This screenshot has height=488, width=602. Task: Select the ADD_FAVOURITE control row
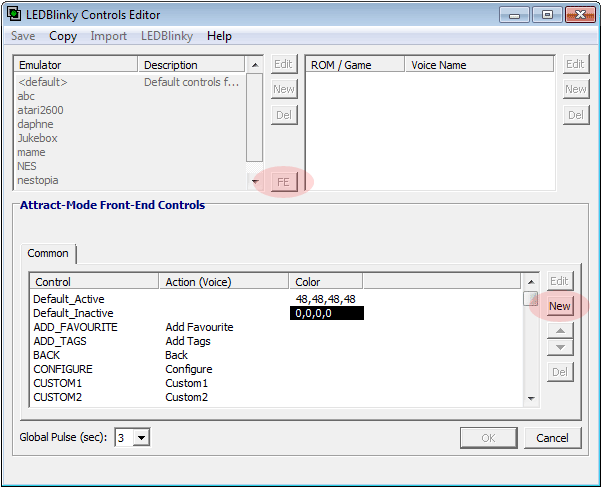pyautogui.click(x=276, y=327)
